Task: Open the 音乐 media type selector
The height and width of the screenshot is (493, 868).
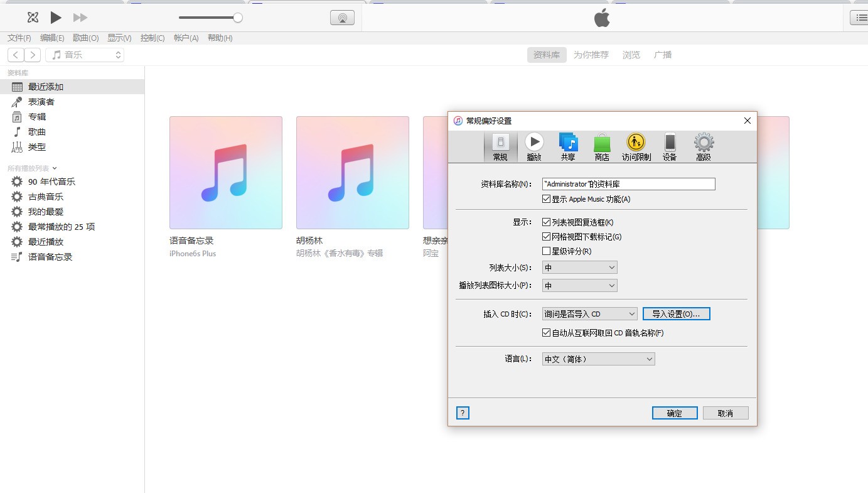Action: [85, 55]
